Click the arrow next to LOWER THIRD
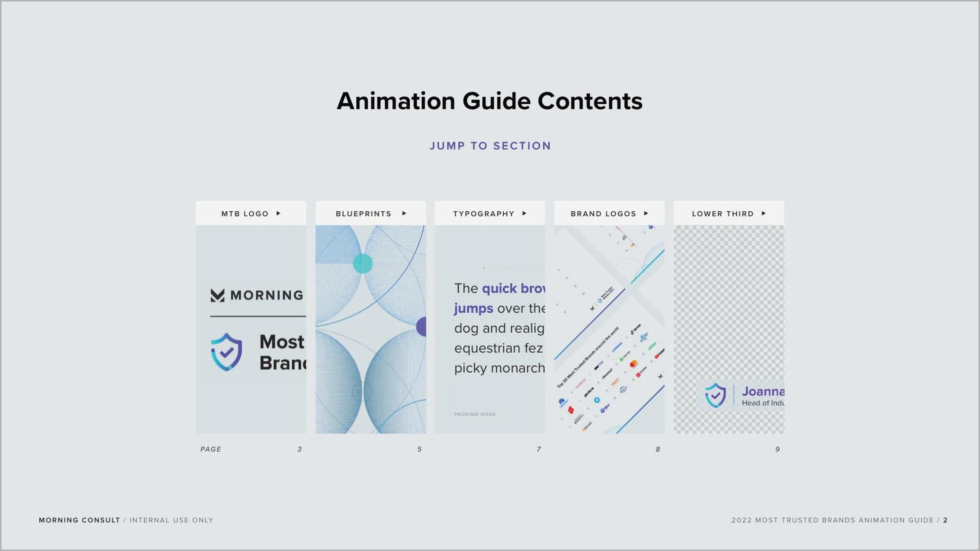 point(764,214)
